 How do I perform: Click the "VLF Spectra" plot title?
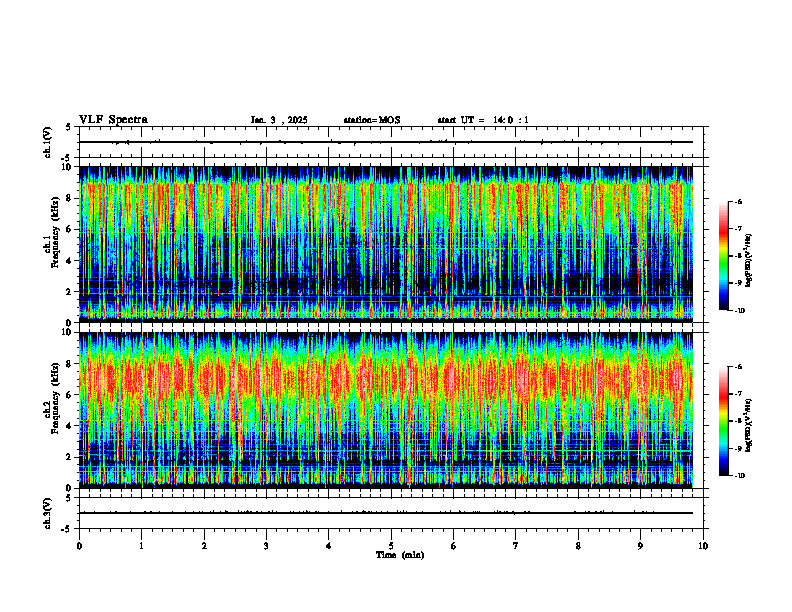[113, 120]
